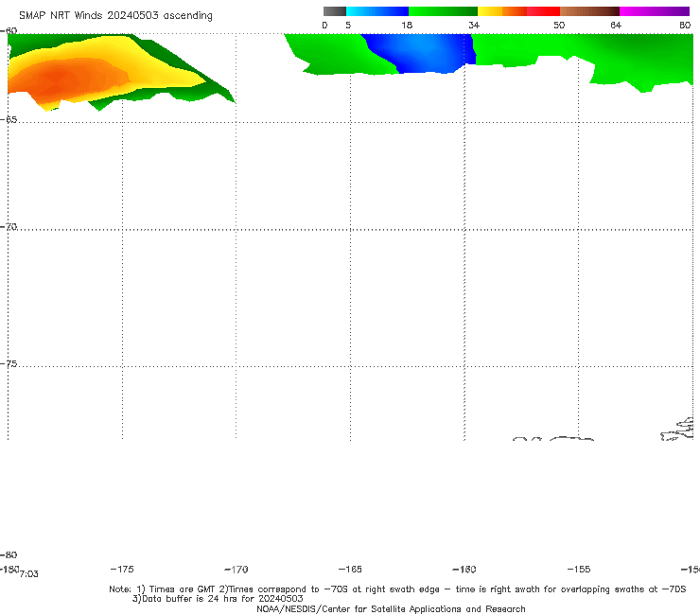Click the longitude label '-170'
This screenshot has width=700, height=615.
click(236, 570)
